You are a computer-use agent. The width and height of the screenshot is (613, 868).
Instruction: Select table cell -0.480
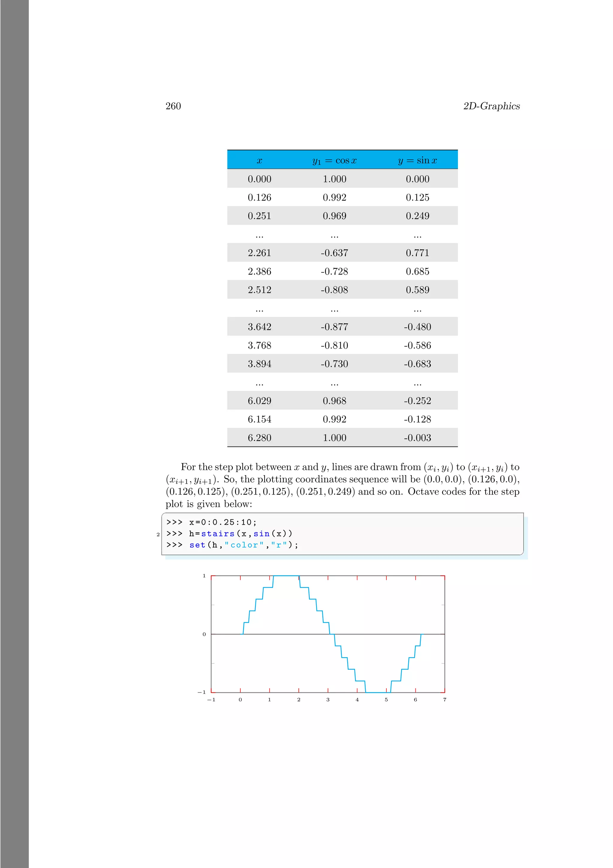point(417,327)
